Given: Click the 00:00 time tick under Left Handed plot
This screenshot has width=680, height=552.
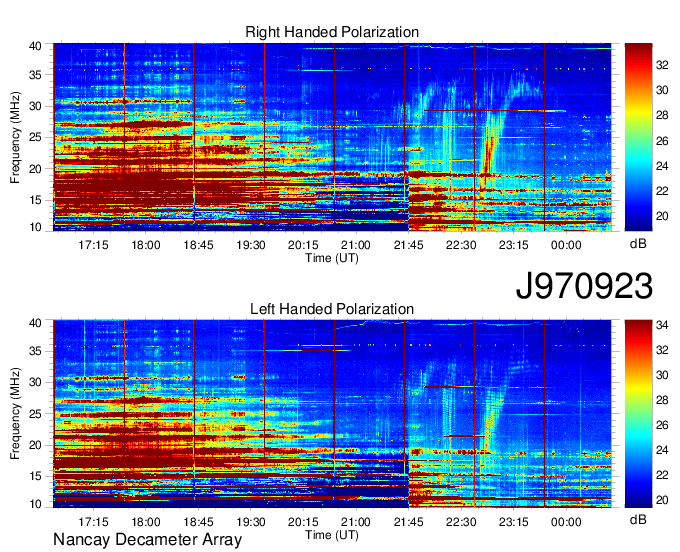Looking at the screenshot, I should tap(566, 522).
